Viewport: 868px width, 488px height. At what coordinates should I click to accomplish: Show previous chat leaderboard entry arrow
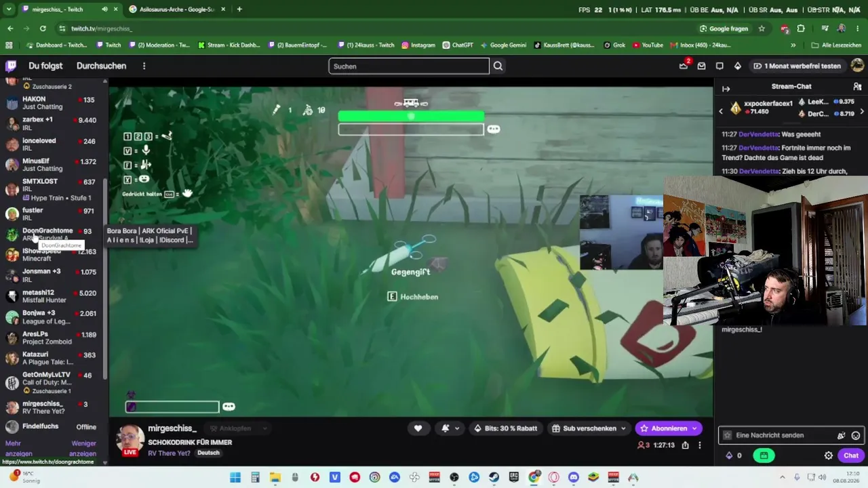721,111
